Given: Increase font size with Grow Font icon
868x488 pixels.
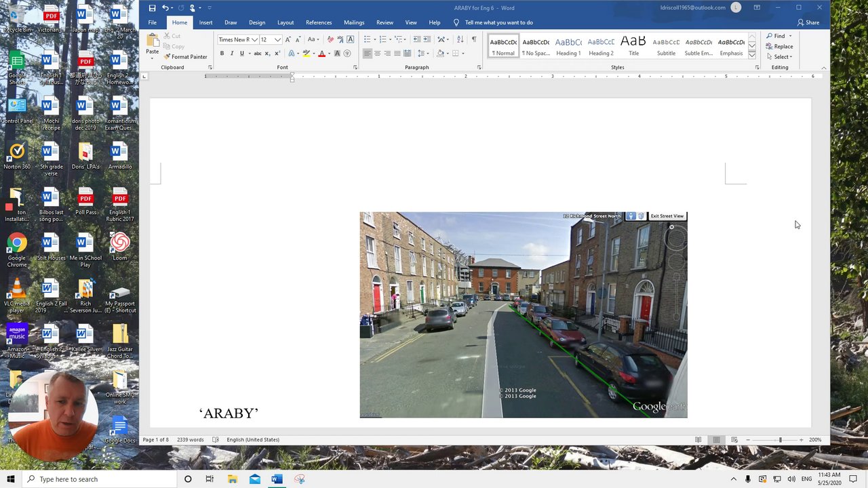Looking at the screenshot, I should pyautogui.click(x=288, y=39).
